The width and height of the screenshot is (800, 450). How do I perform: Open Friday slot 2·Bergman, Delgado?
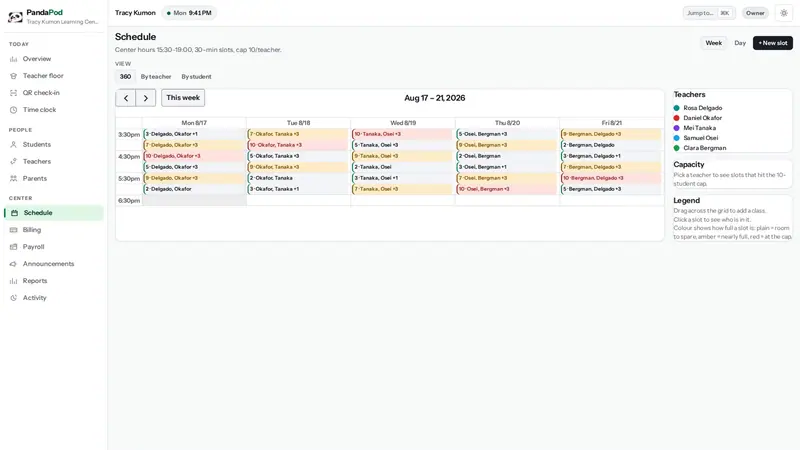tap(612, 145)
